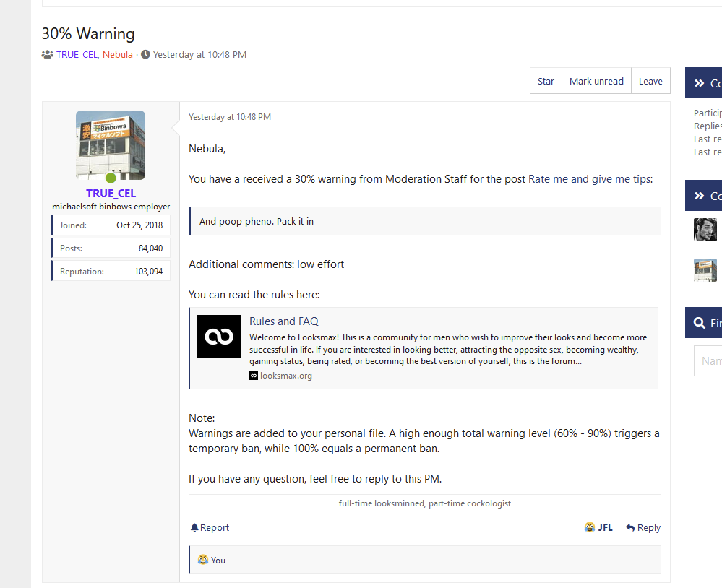
Task: Star this conversation
Action: [x=546, y=81]
